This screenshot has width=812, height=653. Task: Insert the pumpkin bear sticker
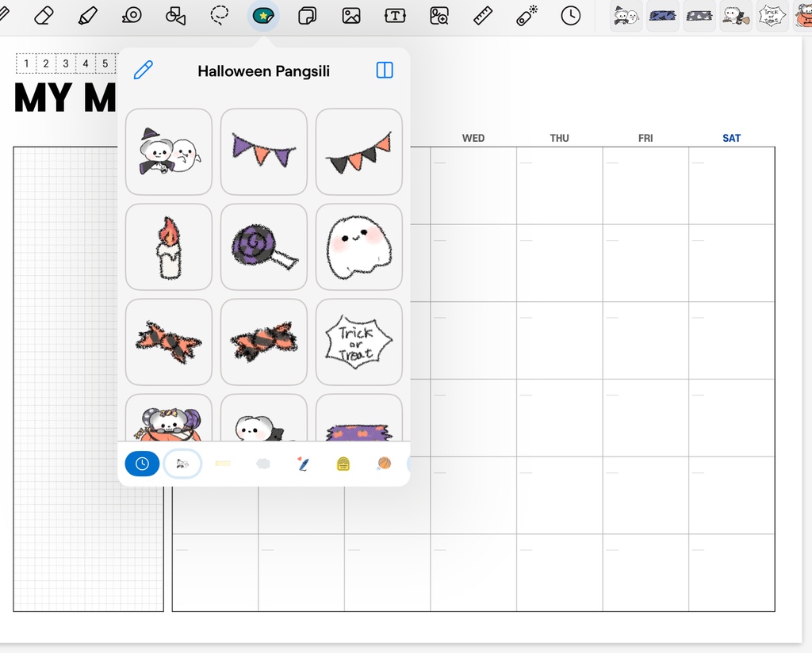point(169,418)
